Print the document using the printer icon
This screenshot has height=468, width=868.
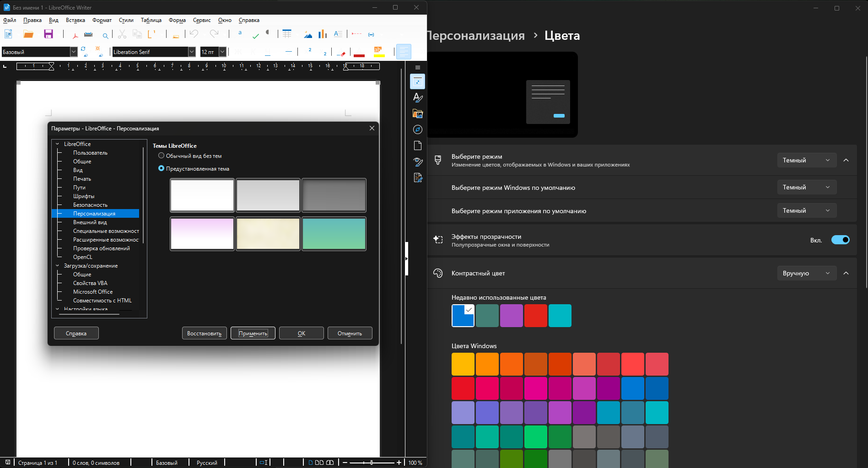pos(88,34)
